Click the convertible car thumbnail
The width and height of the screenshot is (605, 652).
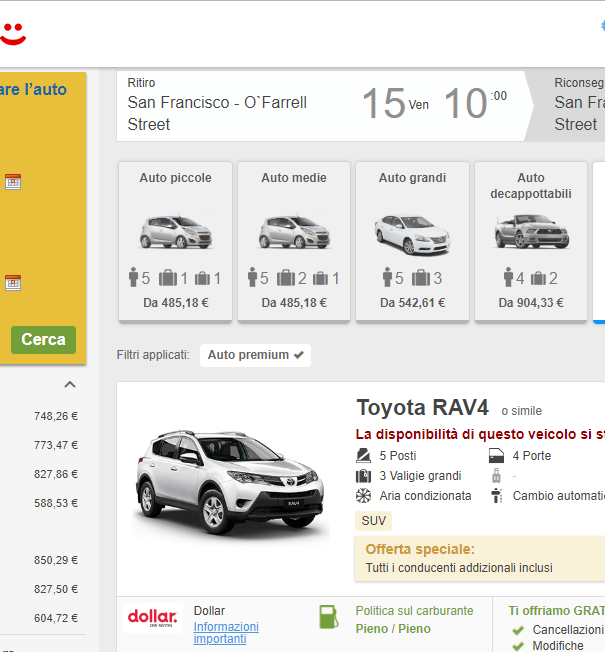[x=531, y=232]
